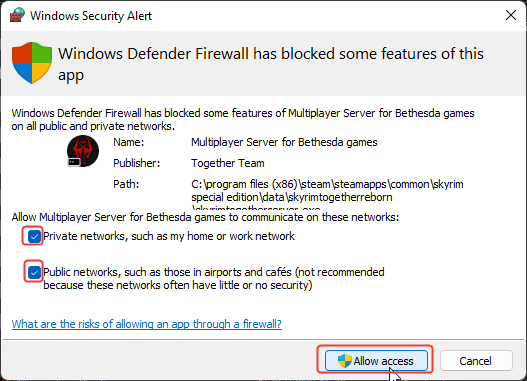Click the program file path text
527x381 pixels.
point(327,194)
